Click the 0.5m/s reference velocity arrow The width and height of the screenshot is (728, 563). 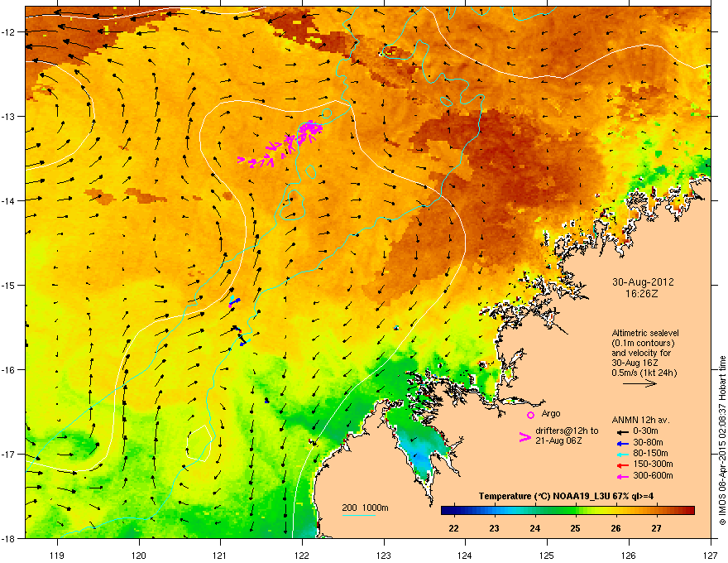point(639,383)
